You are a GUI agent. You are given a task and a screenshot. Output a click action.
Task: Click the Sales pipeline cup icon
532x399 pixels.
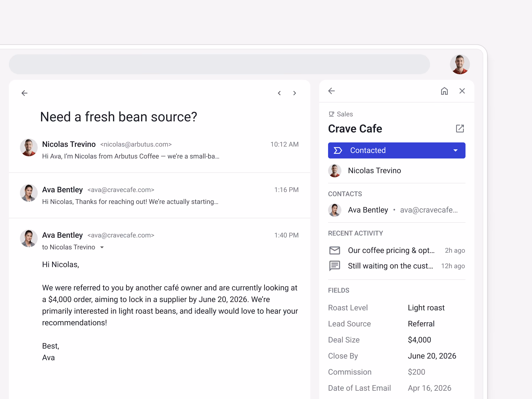click(331, 114)
